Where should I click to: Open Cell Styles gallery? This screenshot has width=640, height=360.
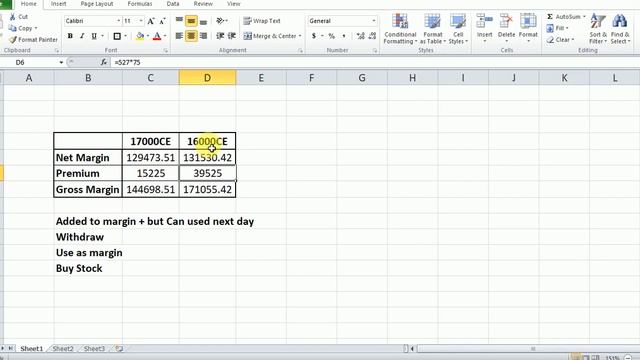(x=458, y=29)
